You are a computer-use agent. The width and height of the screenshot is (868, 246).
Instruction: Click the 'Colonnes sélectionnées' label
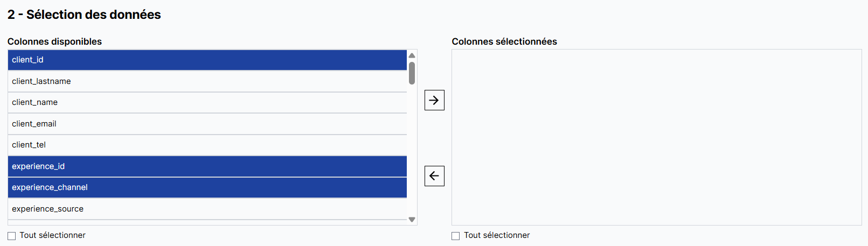504,41
